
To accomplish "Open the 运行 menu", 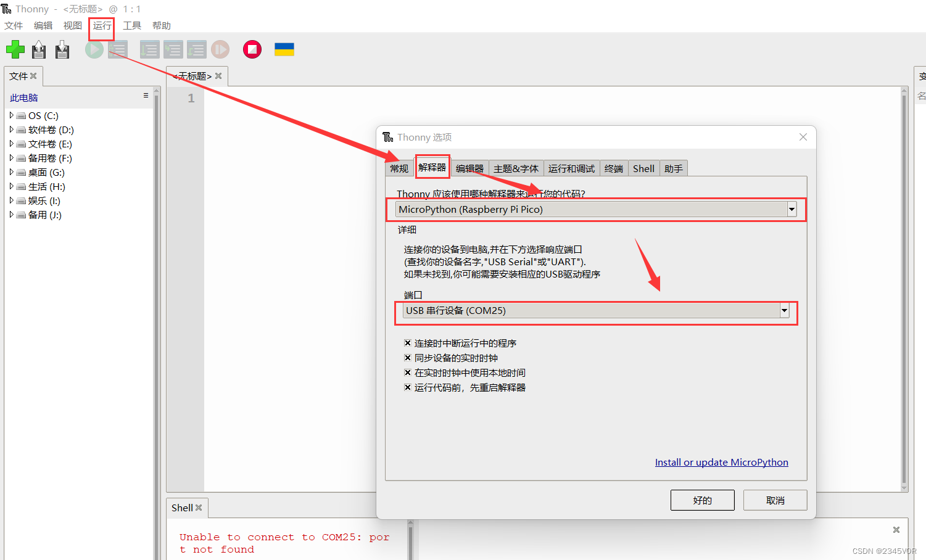I will (x=102, y=25).
